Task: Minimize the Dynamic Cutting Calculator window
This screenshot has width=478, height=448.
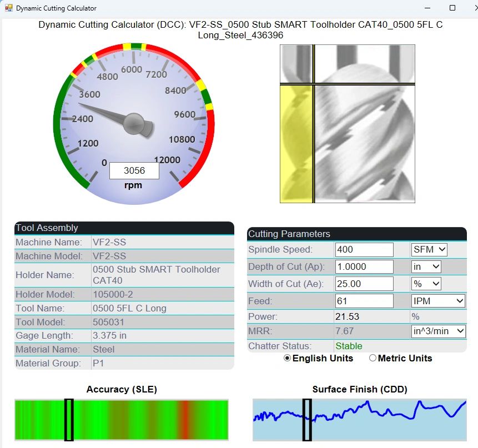Action: point(427,8)
